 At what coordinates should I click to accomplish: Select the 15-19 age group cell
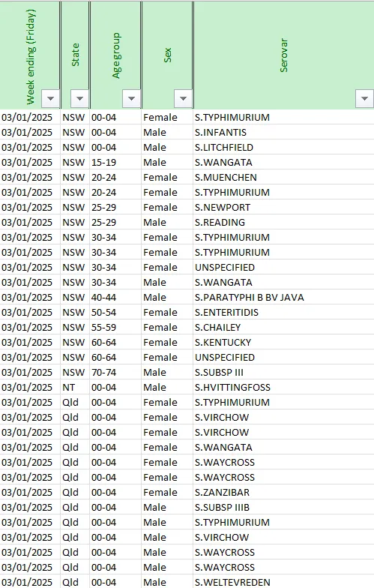click(x=115, y=162)
